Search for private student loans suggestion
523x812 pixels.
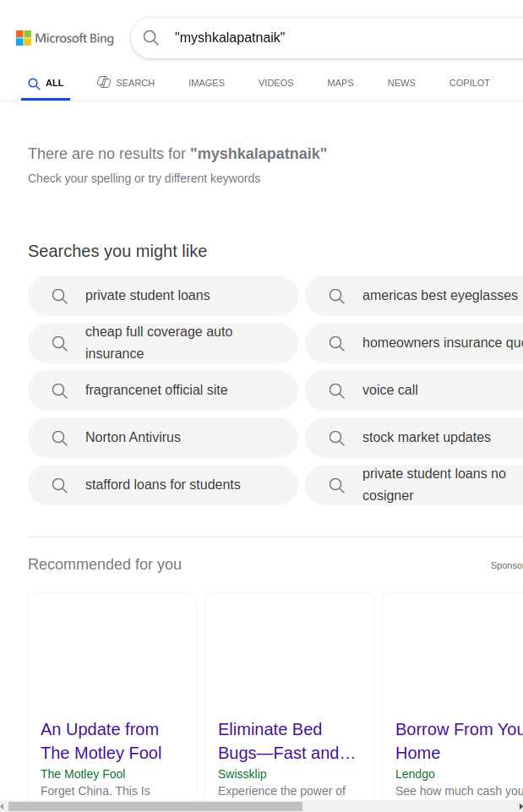162,296
